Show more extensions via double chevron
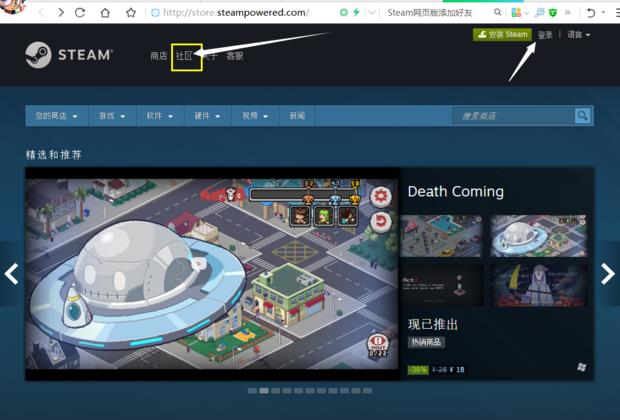The height and width of the screenshot is (420, 620). tap(567, 12)
